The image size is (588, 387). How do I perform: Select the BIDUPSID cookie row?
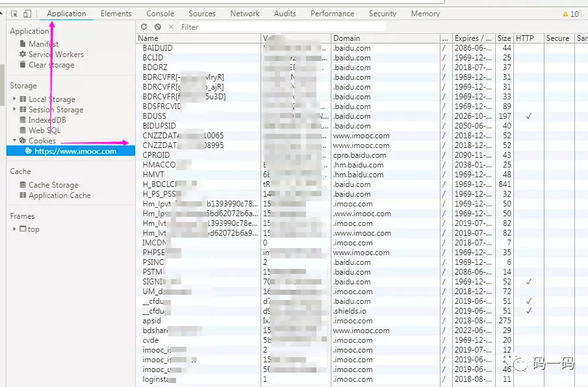pos(362,126)
